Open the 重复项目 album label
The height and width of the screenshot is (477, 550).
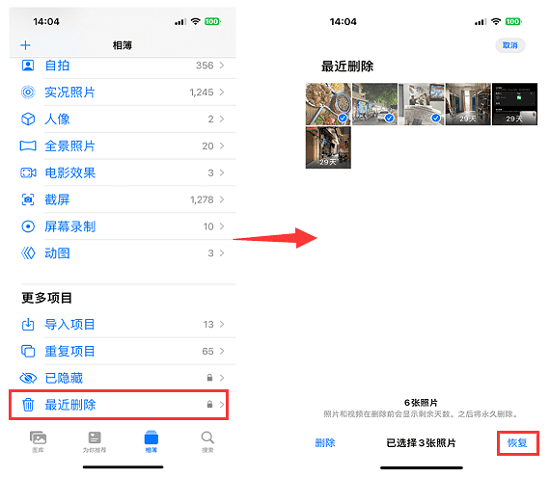(70, 351)
